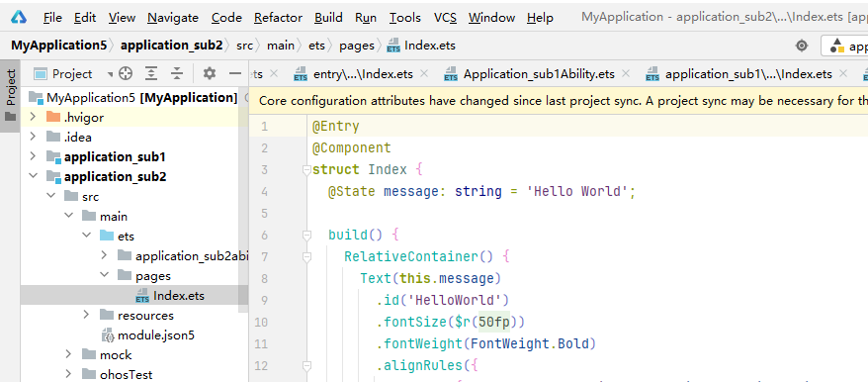Expand the .idea folder

33,137
